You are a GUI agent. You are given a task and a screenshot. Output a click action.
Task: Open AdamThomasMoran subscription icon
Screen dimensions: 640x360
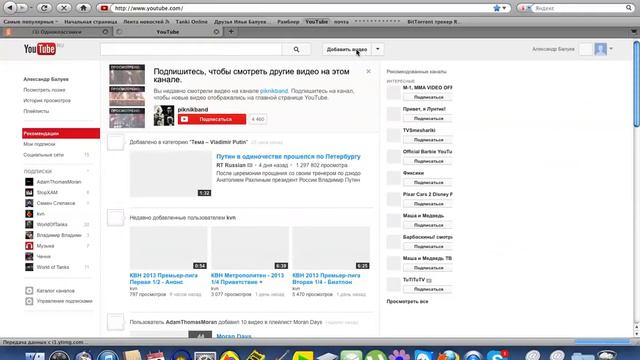(29, 182)
